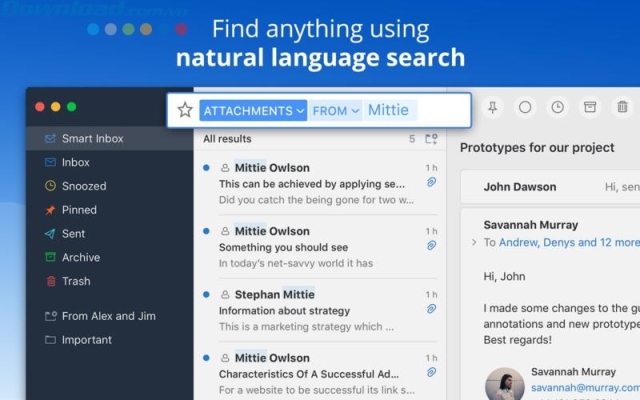
Task: Open the Pinned folder
Action: pos(109,210)
